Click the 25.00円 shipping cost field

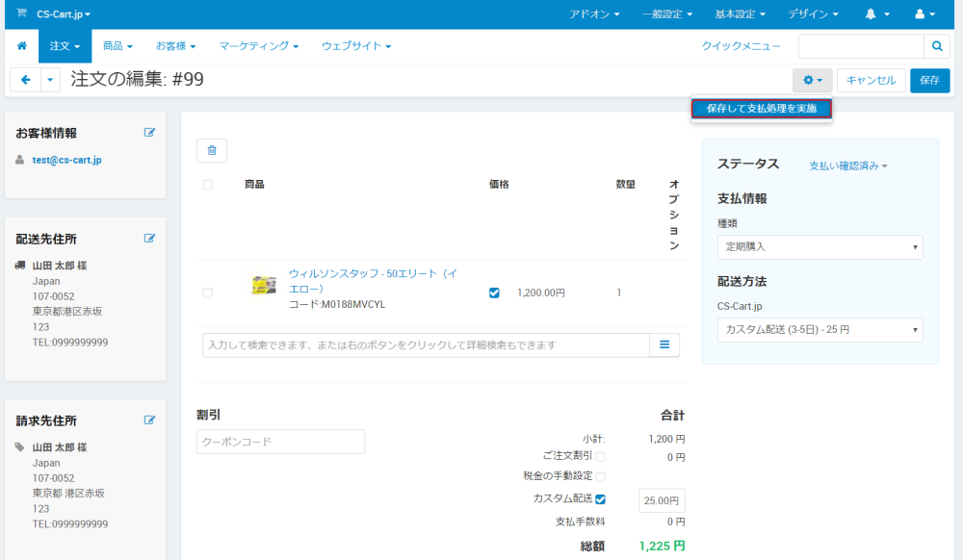[662, 500]
